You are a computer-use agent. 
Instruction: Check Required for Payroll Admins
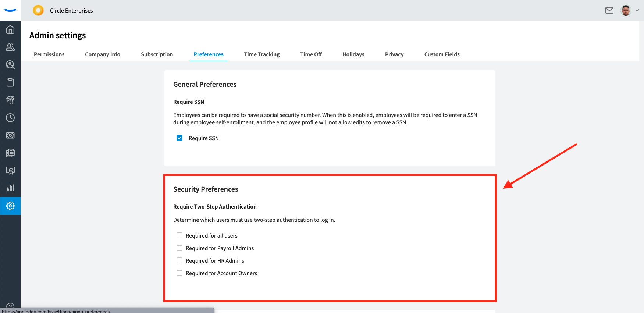click(179, 248)
